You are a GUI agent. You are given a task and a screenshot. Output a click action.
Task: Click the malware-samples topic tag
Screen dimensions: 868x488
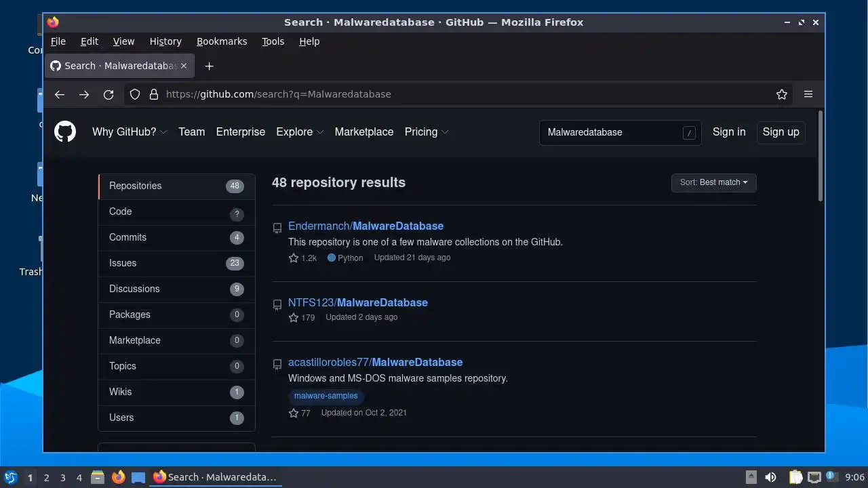point(326,396)
